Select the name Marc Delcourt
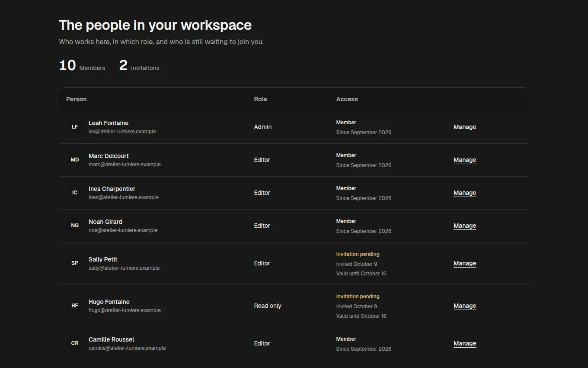 (109, 156)
